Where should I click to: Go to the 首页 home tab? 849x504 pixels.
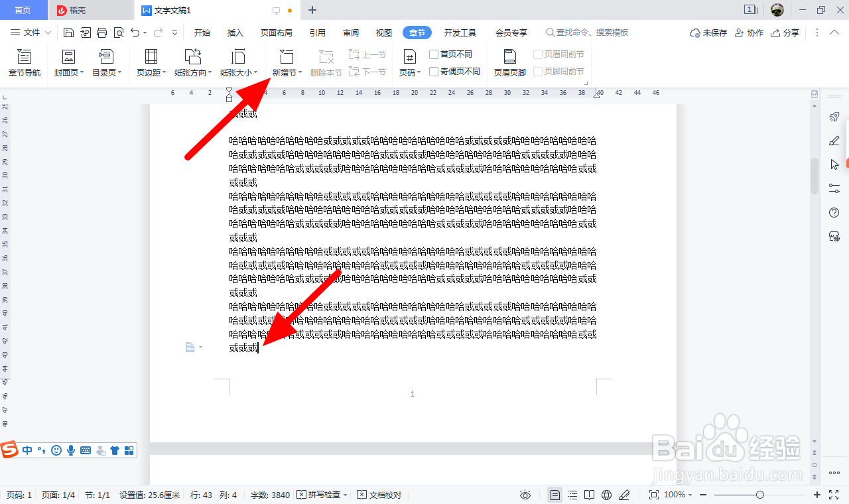pyautogui.click(x=23, y=10)
